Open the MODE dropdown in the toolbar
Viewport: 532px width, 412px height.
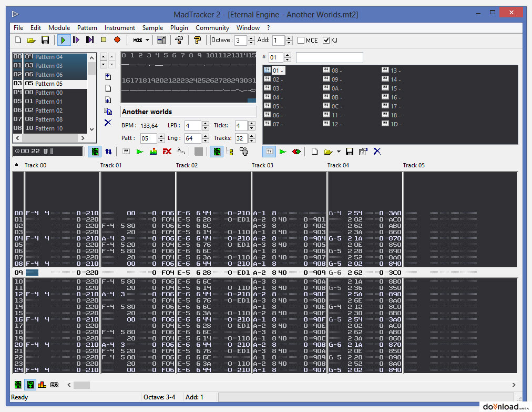[x=141, y=40]
